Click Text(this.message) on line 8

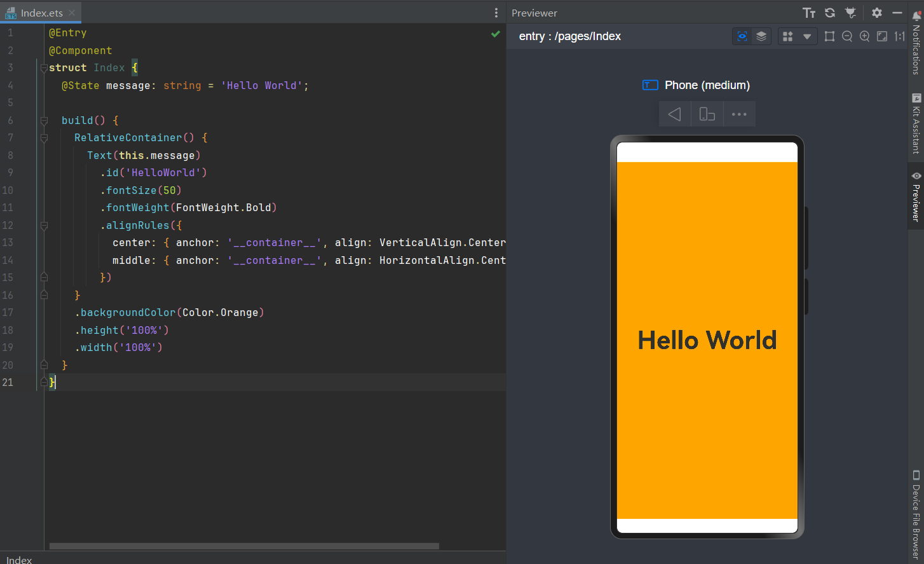144,155
